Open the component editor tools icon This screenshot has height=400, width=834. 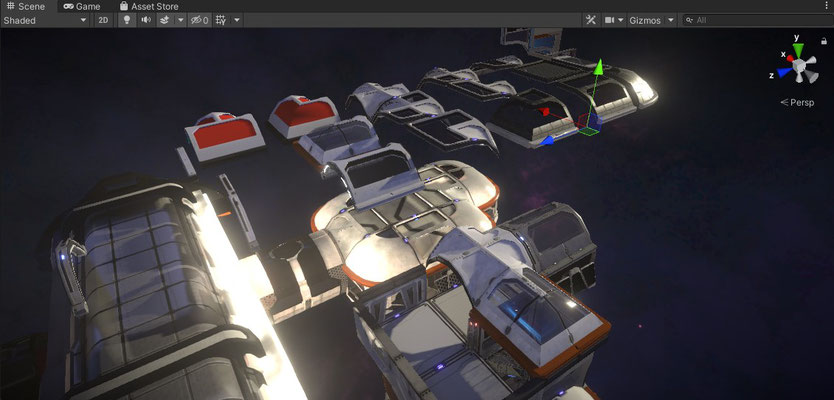[590, 20]
